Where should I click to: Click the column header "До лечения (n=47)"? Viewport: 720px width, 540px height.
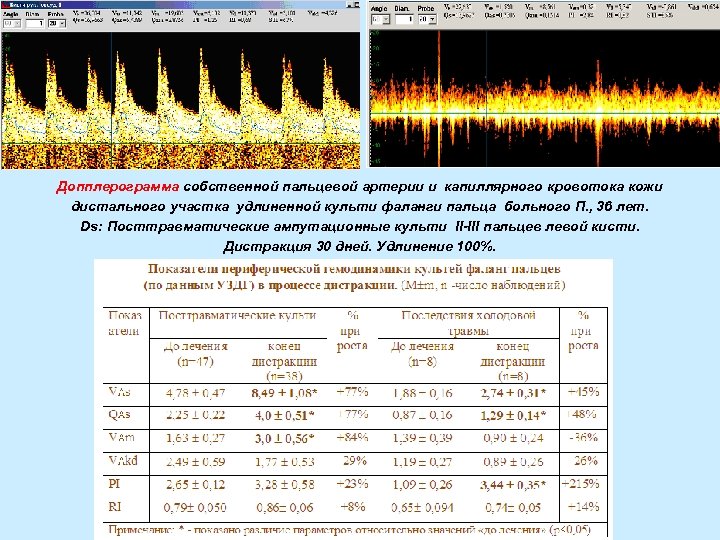196,354
